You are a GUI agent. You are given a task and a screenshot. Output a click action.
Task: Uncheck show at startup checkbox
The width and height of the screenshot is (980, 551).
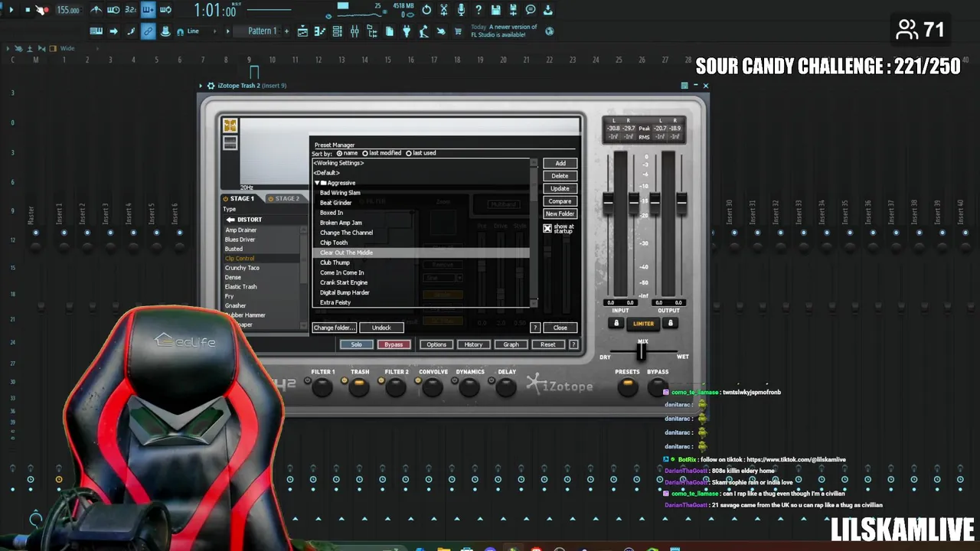[547, 228]
